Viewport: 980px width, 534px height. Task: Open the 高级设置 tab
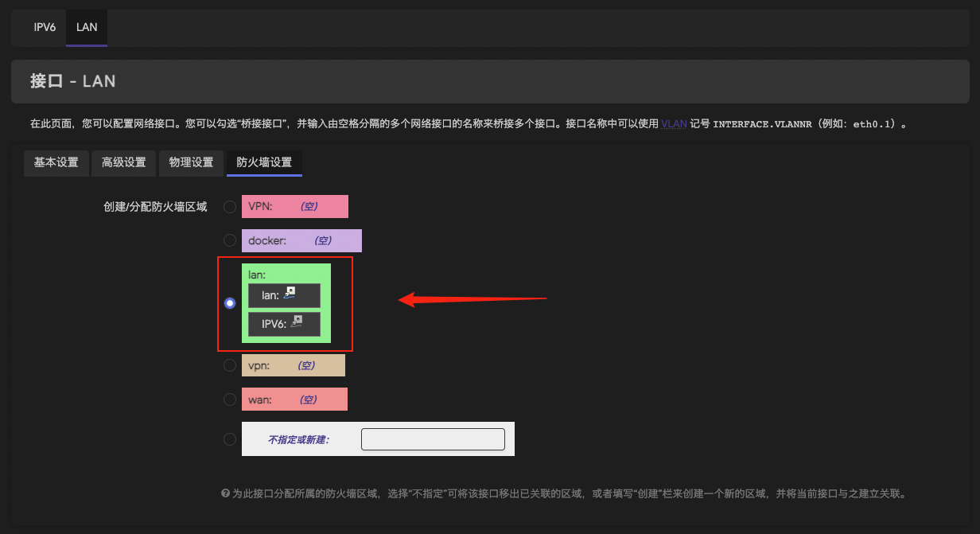[123, 162]
